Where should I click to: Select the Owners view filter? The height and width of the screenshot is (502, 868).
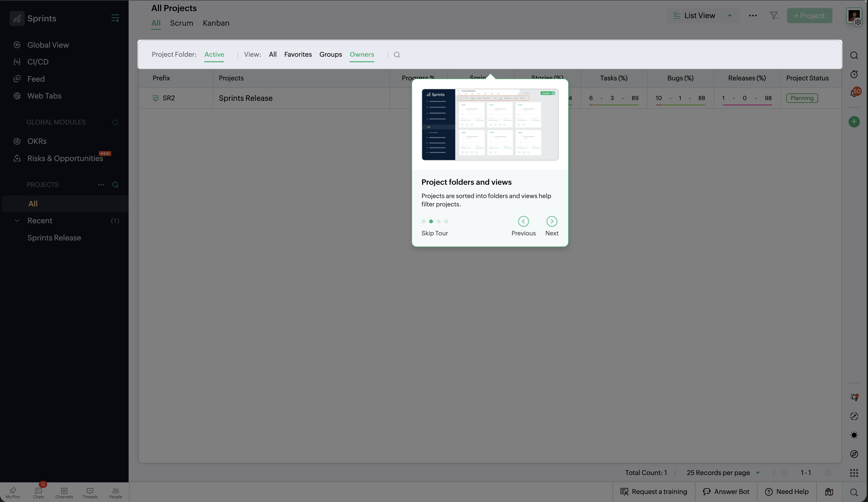tap(362, 54)
